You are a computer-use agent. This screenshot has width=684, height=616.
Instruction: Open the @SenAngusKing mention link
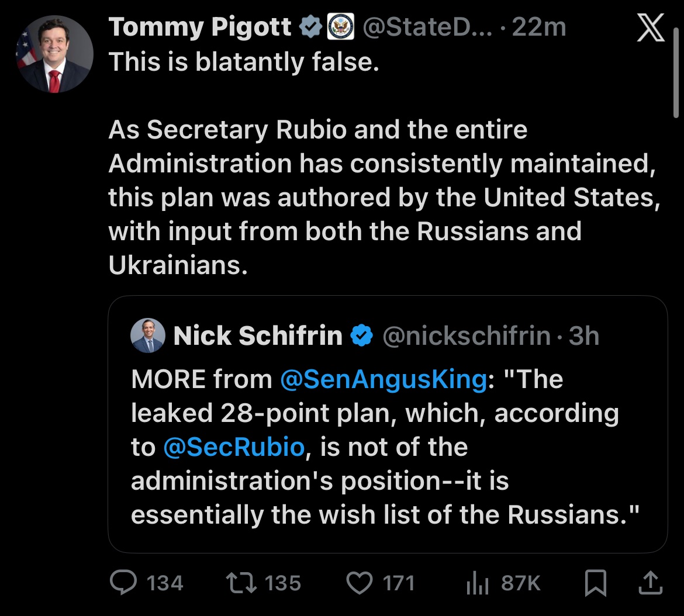point(383,380)
